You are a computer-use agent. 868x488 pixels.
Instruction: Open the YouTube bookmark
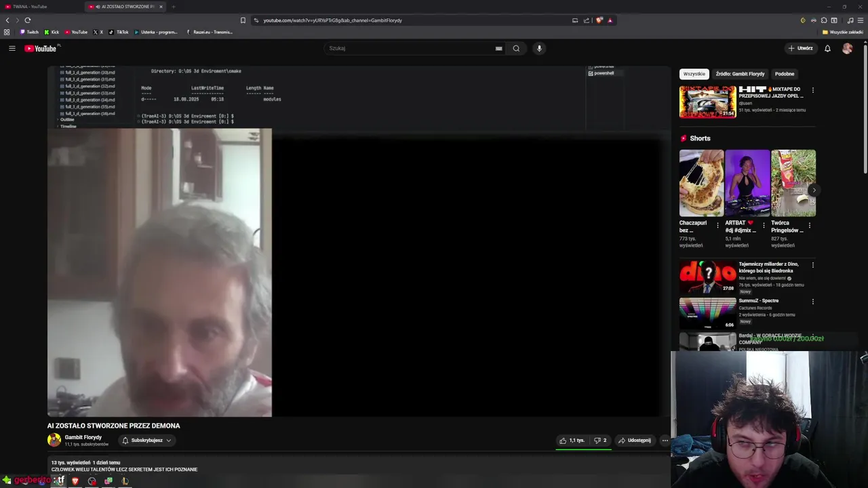tap(77, 32)
